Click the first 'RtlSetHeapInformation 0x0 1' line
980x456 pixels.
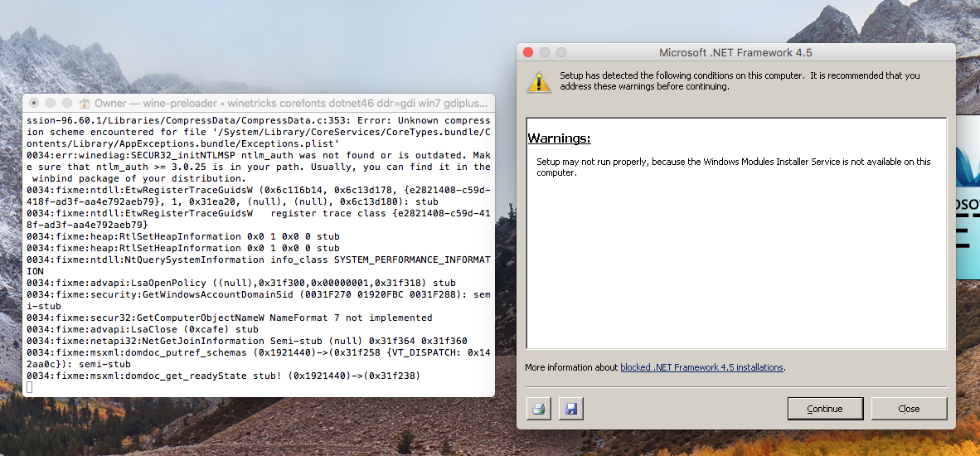point(183,237)
